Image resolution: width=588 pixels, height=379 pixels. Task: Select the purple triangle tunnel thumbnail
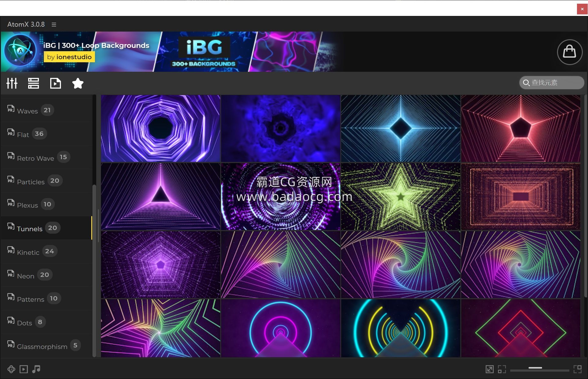tap(160, 197)
